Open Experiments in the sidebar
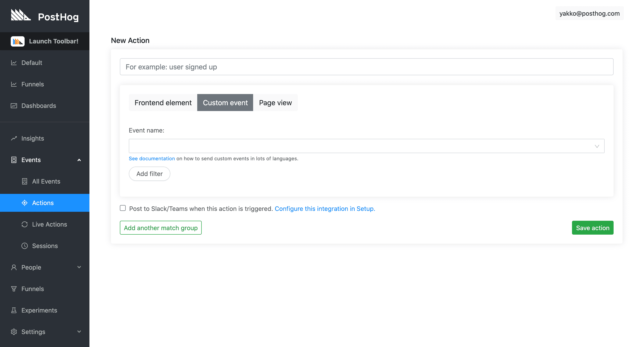This screenshot has height=347, width=644. pyautogui.click(x=45, y=311)
